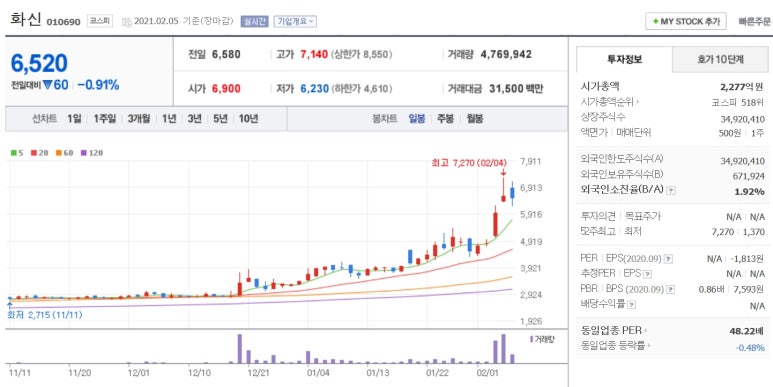Click the -0.91% change percentage
This screenshot has width=773, height=387.
pos(98,85)
